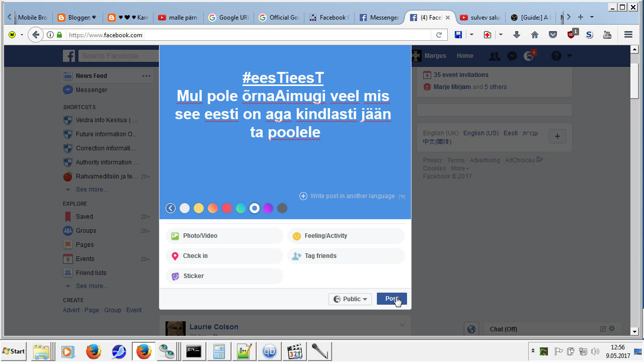Open the Laurie Colson post options chevron
This screenshot has width=644, height=362.
click(402, 325)
